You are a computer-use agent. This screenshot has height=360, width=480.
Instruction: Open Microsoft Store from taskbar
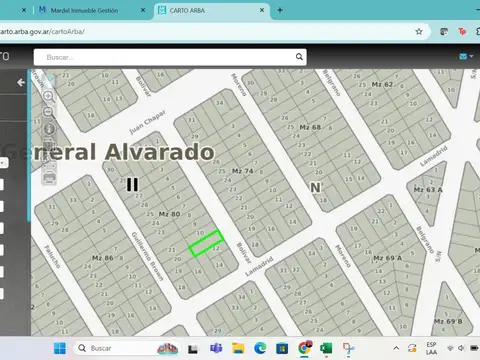[282, 348]
